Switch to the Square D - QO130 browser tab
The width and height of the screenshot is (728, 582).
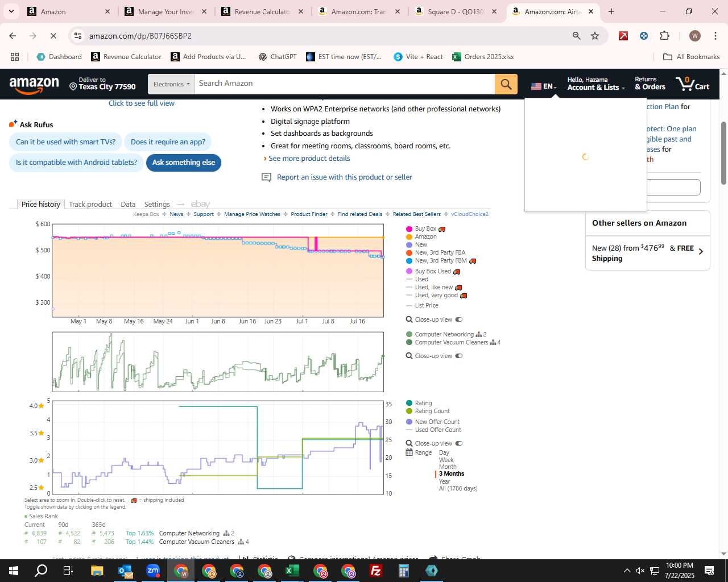[x=457, y=11]
